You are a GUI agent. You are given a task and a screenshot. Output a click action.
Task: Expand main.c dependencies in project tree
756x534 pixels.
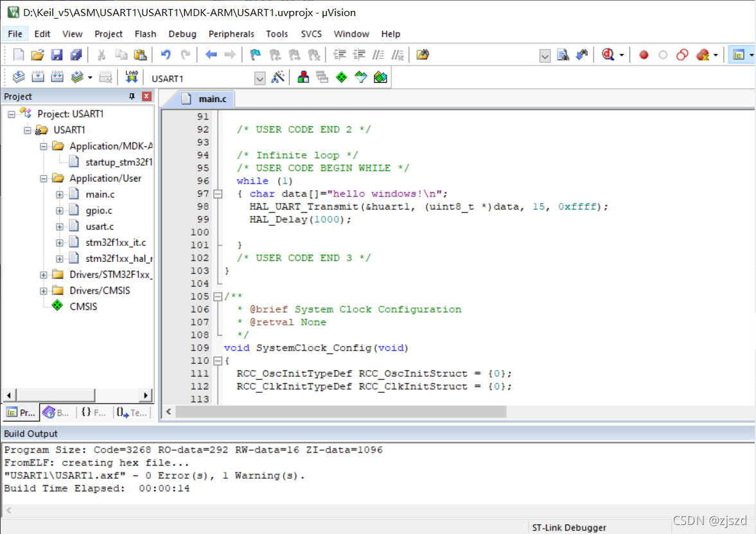pyautogui.click(x=59, y=194)
